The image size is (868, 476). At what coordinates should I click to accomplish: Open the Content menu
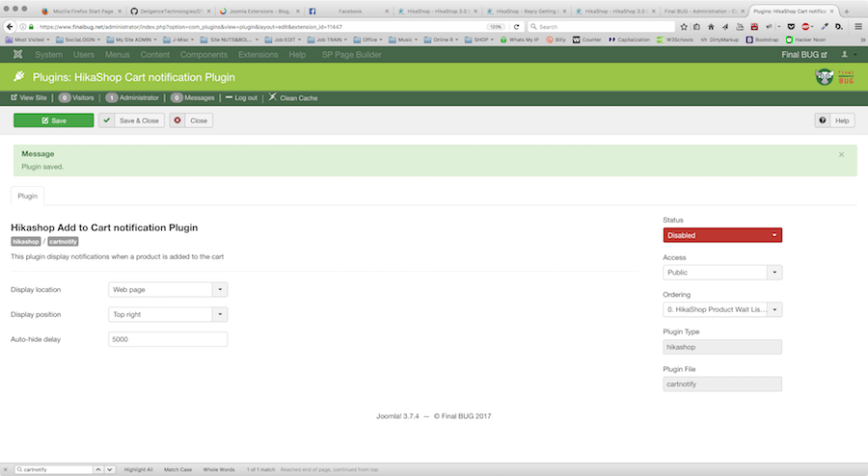click(155, 55)
